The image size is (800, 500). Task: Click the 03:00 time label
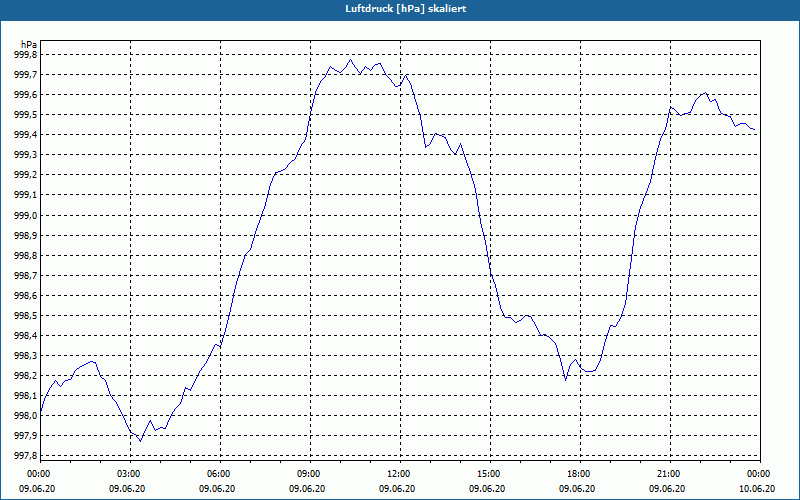point(128,474)
